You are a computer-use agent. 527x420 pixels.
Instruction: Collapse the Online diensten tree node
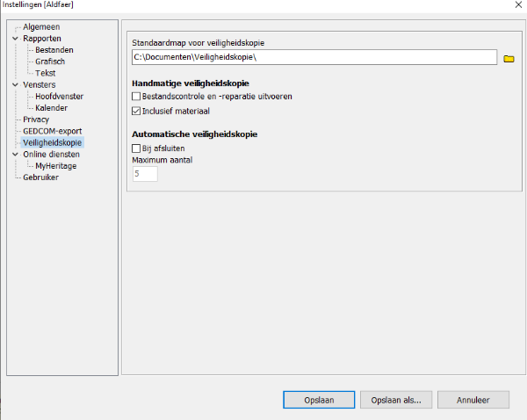pos(15,154)
